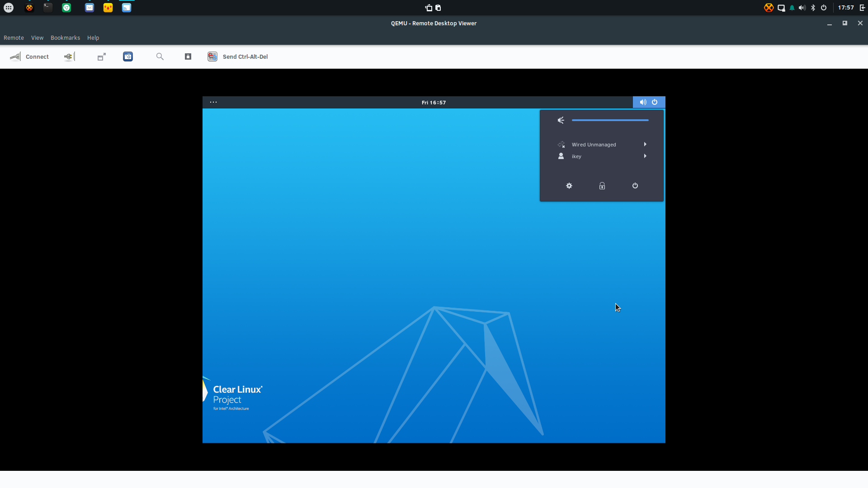Open the View menu
Screen dimensions: 868x488
pyautogui.click(x=37, y=38)
